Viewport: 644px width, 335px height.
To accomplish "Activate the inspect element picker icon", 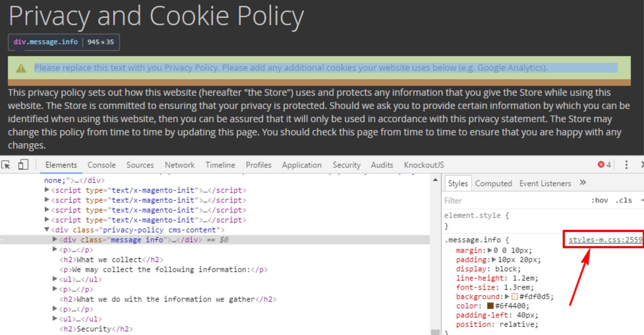I will pyautogui.click(x=6, y=165).
